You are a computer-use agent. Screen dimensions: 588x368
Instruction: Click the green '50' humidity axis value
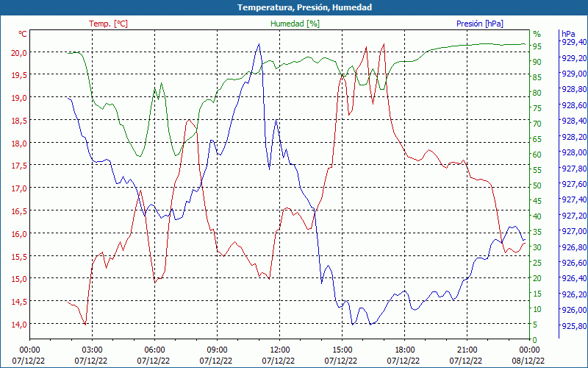pos(537,185)
